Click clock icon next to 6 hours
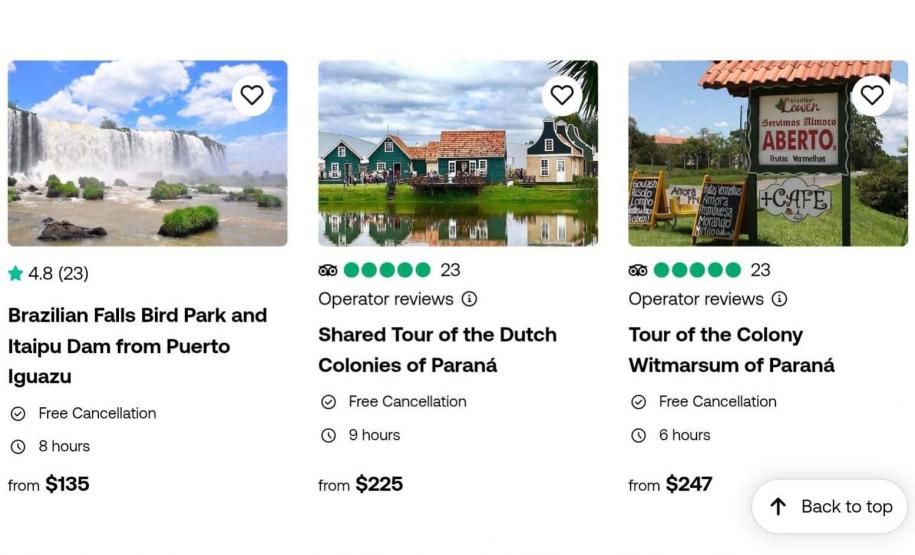The image size is (915, 555). tap(638, 435)
